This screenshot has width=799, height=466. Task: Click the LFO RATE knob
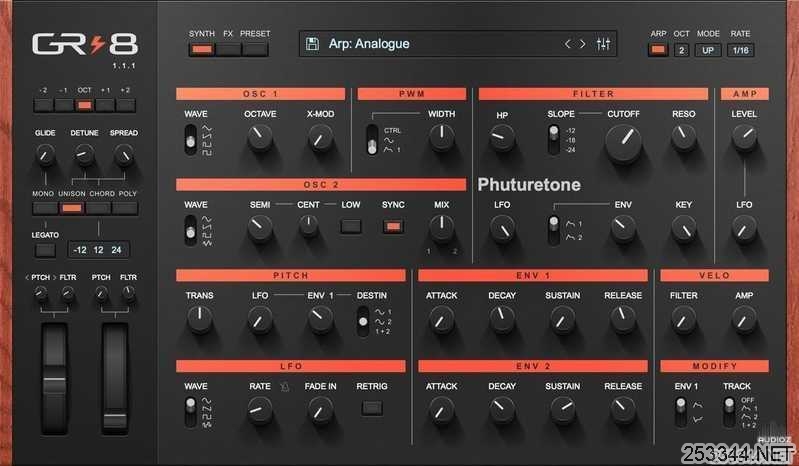[x=260, y=410]
